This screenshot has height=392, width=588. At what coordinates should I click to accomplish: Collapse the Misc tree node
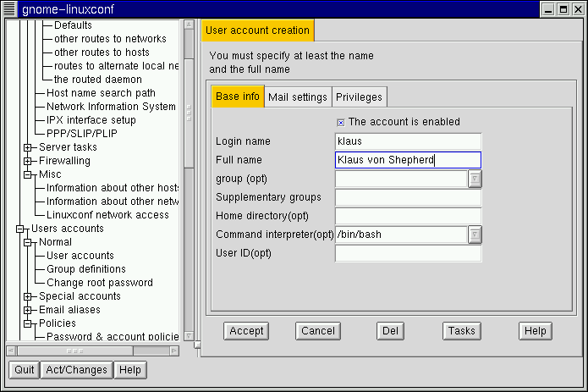[28, 174]
